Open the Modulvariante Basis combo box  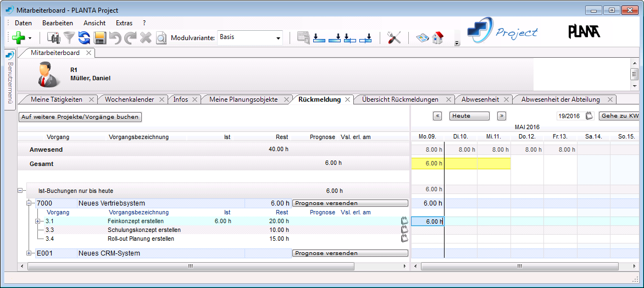point(249,37)
